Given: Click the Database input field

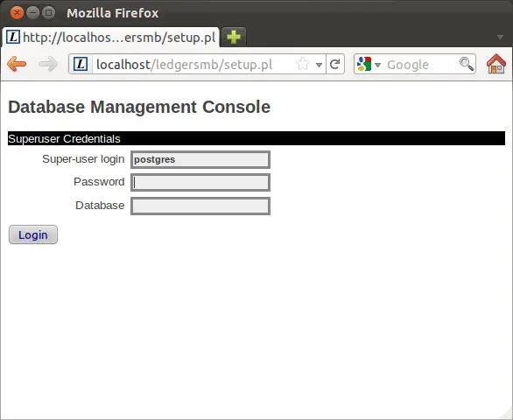Looking at the screenshot, I should (200, 206).
